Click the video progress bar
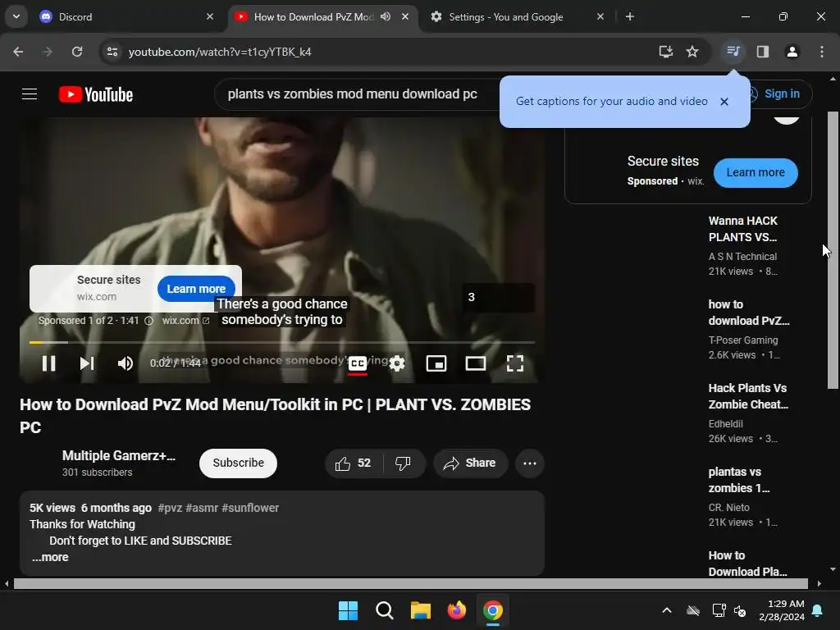 pyautogui.click(x=282, y=342)
